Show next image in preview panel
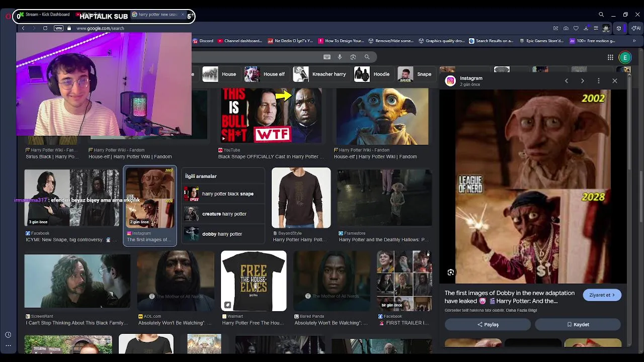The height and width of the screenshot is (362, 644). pos(583,80)
